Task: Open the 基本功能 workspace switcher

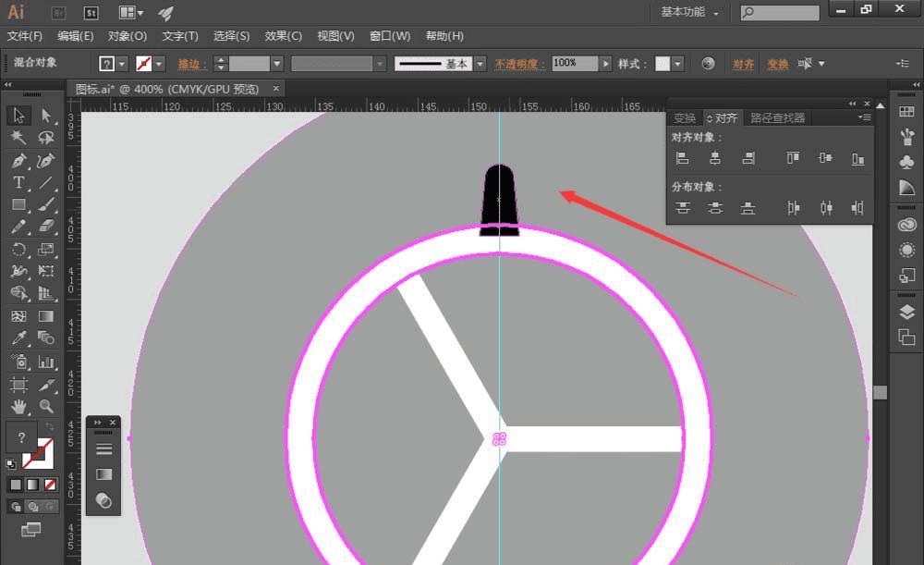Action: 689,12
